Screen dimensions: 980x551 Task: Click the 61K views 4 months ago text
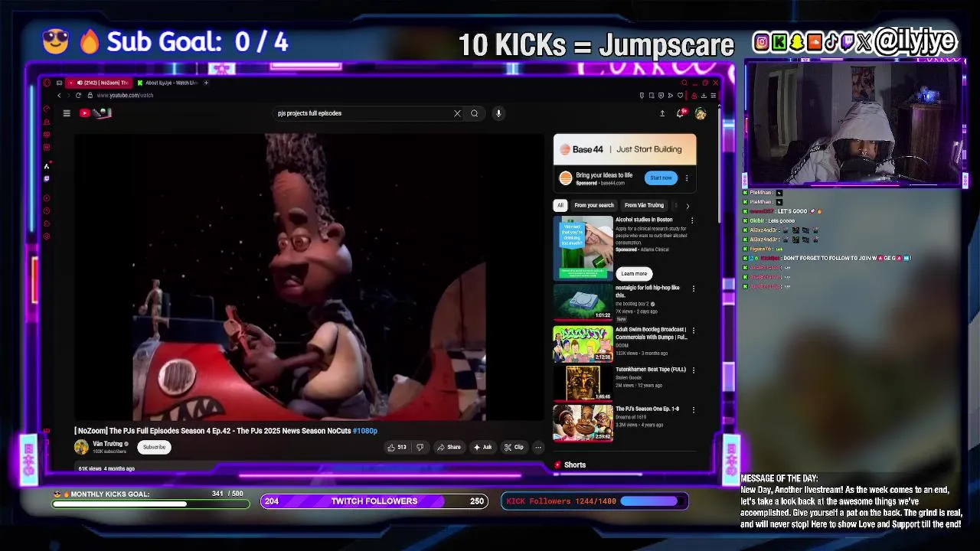click(x=106, y=468)
